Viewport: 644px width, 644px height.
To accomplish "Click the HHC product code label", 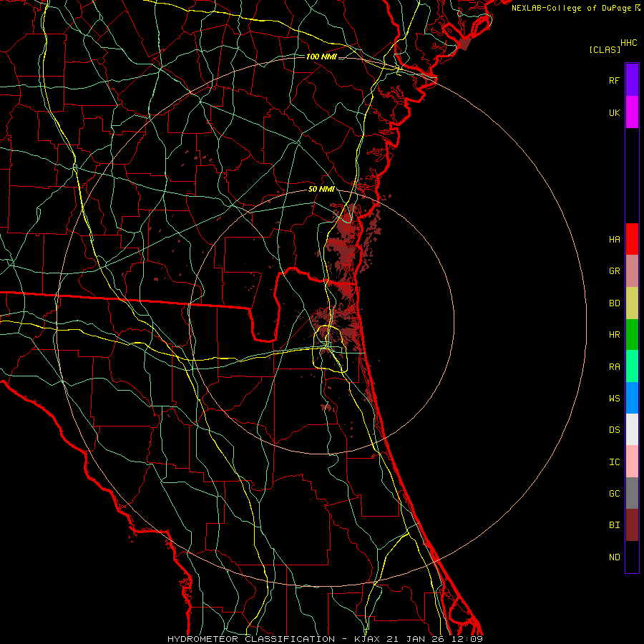I will (x=629, y=43).
